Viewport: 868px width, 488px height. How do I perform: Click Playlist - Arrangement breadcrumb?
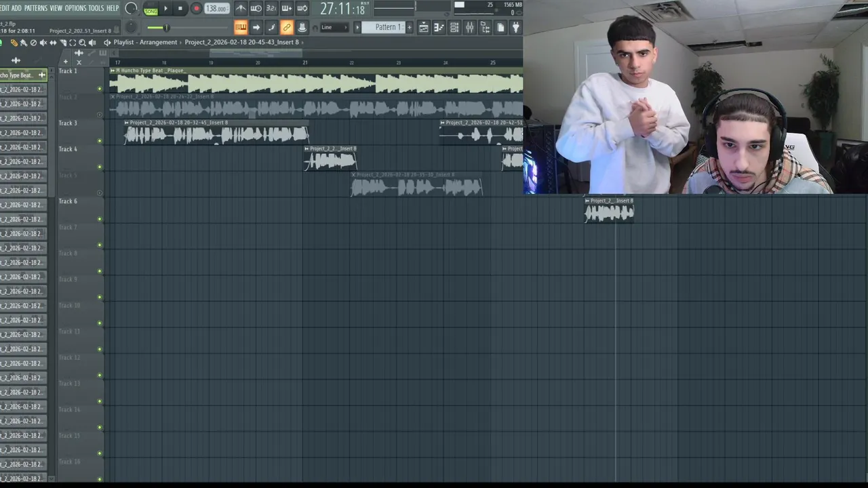pos(145,42)
